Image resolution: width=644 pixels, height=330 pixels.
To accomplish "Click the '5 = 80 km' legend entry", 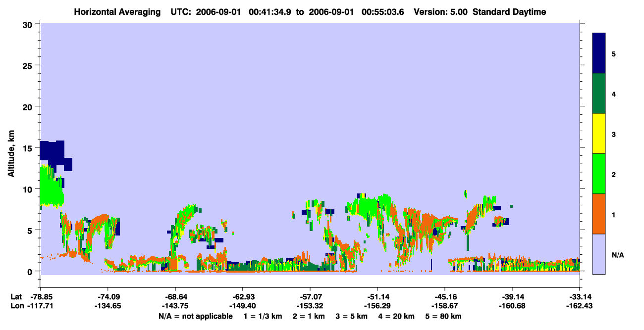I will pos(444,316).
